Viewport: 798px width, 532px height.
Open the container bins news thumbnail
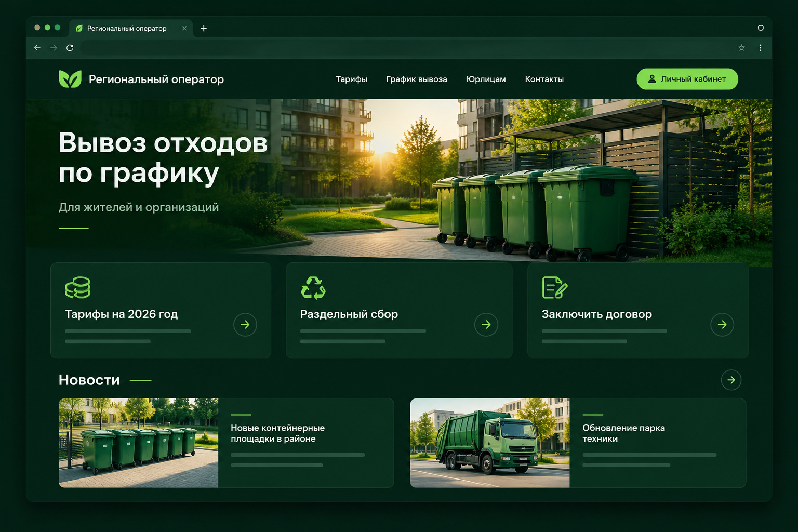[x=139, y=443]
